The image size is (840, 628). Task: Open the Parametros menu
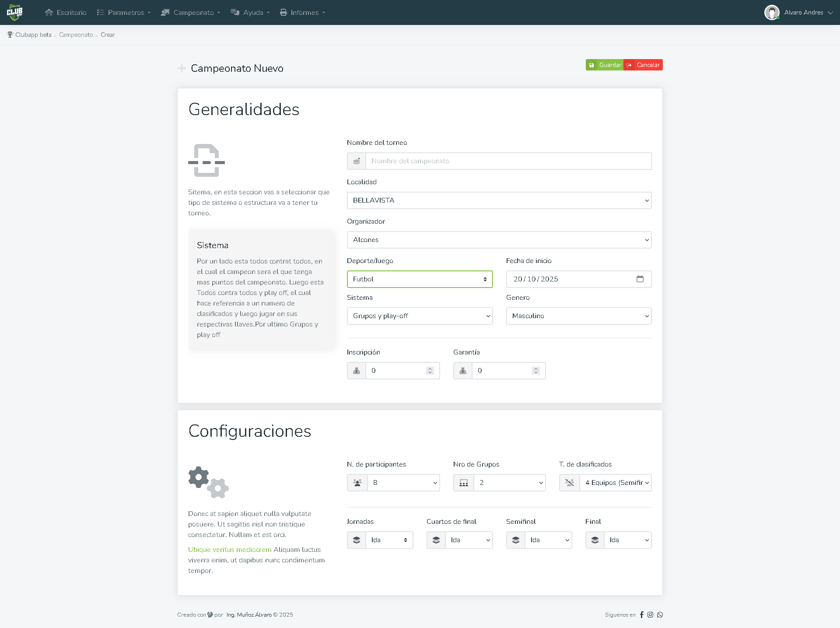[124, 12]
